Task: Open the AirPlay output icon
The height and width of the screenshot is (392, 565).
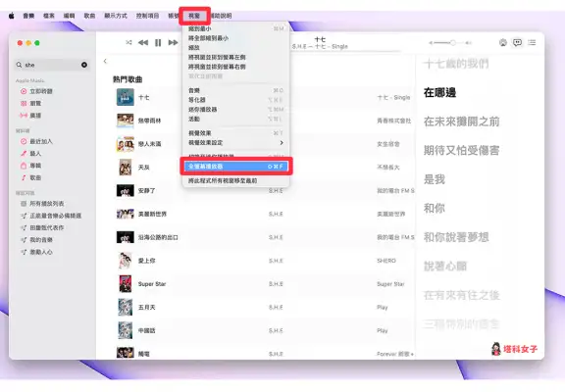Action: pos(503,42)
